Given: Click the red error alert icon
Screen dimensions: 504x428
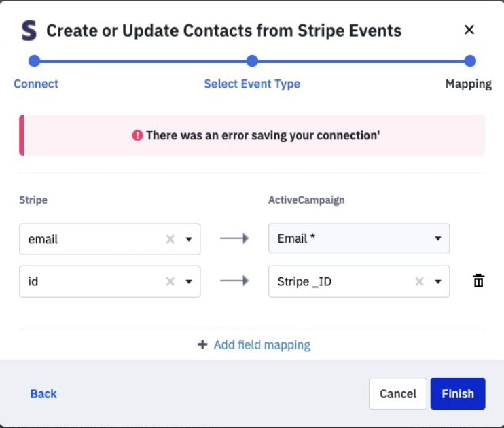Looking at the screenshot, I should click(138, 135).
